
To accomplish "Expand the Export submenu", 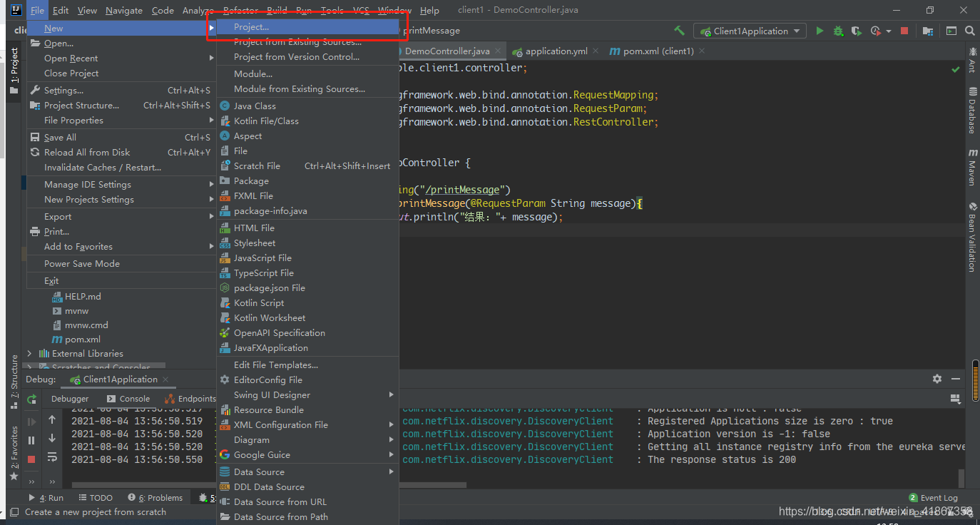I will coord(121,216).
